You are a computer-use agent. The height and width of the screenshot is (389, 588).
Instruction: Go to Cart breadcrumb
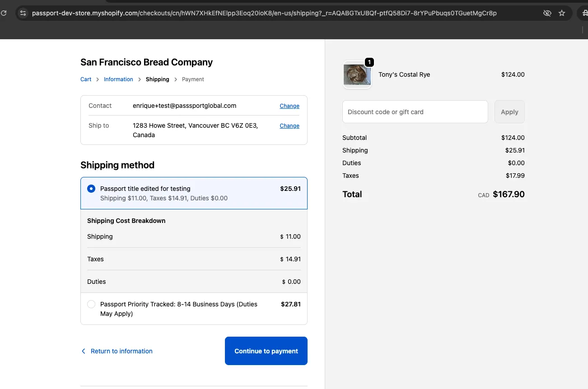pyautogui.click(x=86, y=79)
